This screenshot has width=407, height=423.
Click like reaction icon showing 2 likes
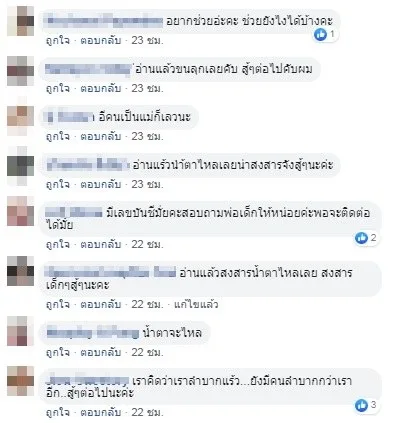(361, 238)
